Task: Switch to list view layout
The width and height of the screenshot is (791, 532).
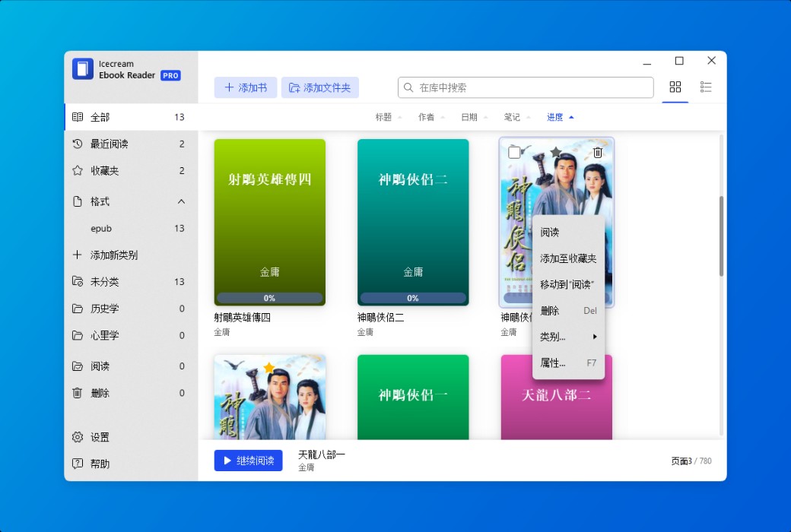Action: pos(706,87)
